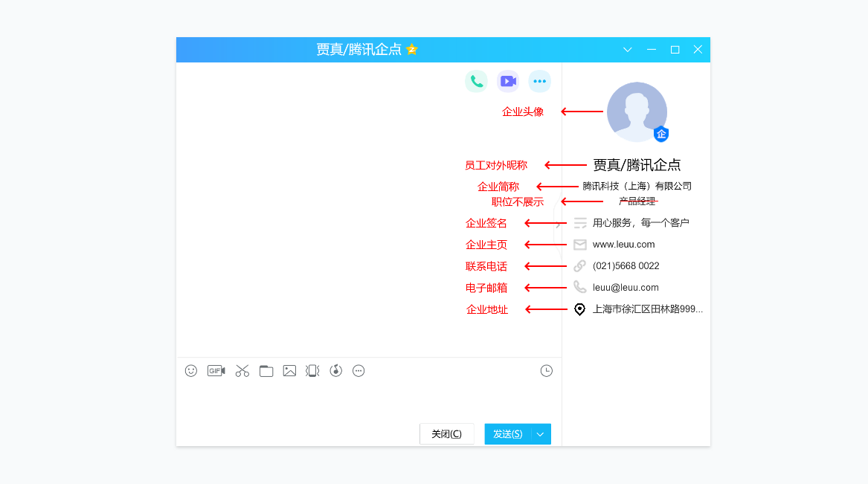Insert a picture into the chat
The image size is (868, 484).
click(x=289, y=370)
